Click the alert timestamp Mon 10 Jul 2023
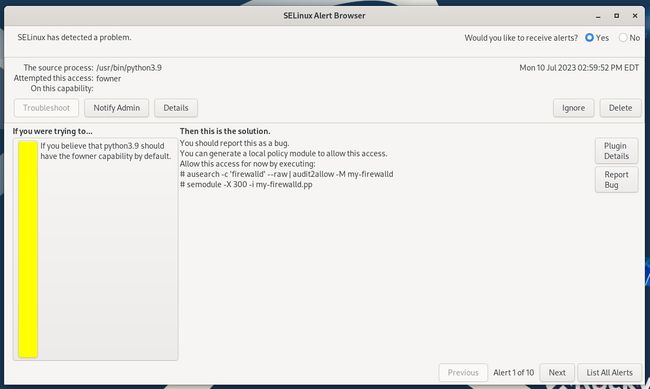The width and height of the screenshot is (650, 389). (579, 68)
